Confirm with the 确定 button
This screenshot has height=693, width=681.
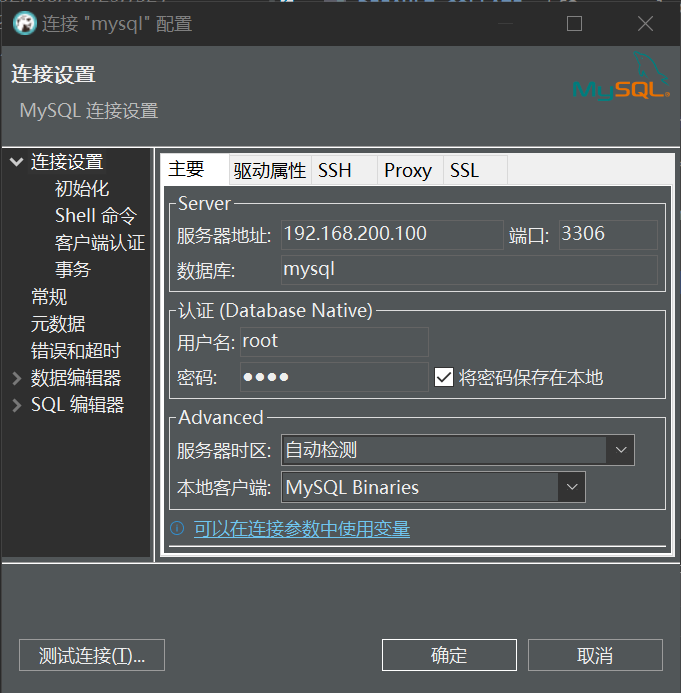click(449, 655)
